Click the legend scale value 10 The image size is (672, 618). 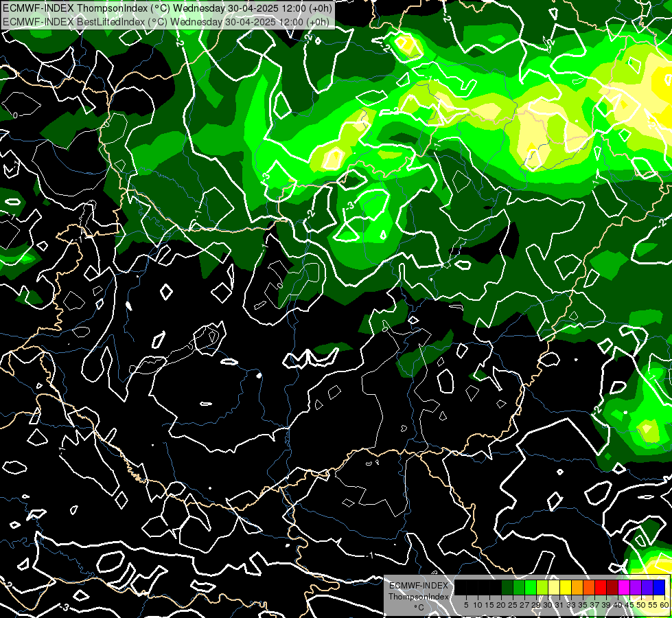point(478,605)
